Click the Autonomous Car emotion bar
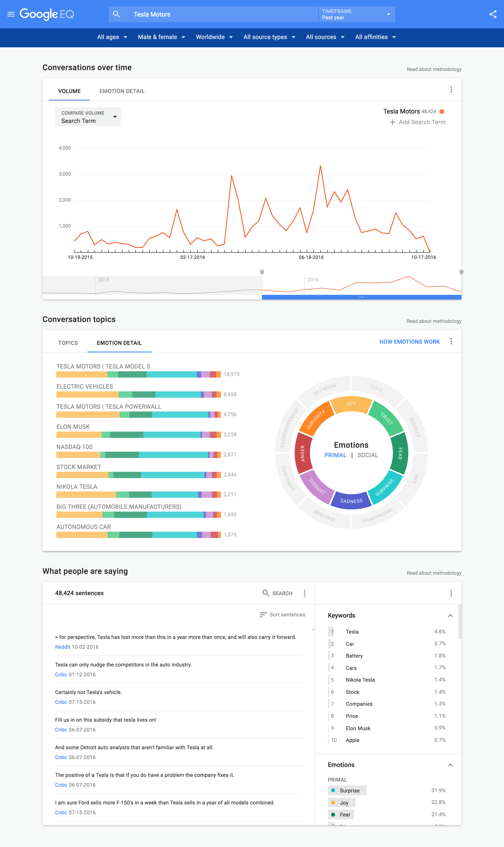This screenshot has height=847, width=504. pos(139,535)
